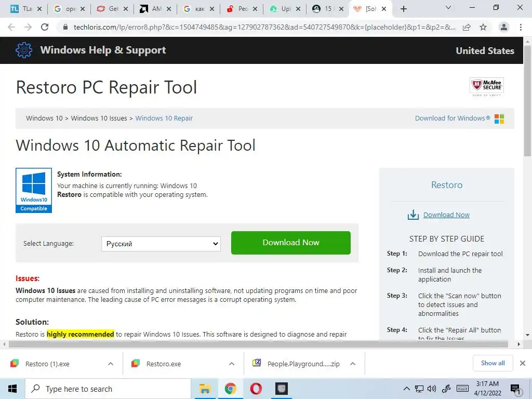Click the horizontal page scrollbar

tap(258, 344)
